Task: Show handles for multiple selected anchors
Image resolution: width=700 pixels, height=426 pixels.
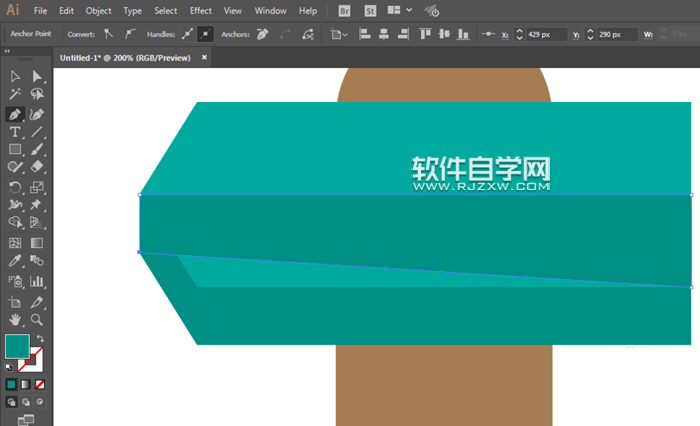Action: [x=188, y=34]
